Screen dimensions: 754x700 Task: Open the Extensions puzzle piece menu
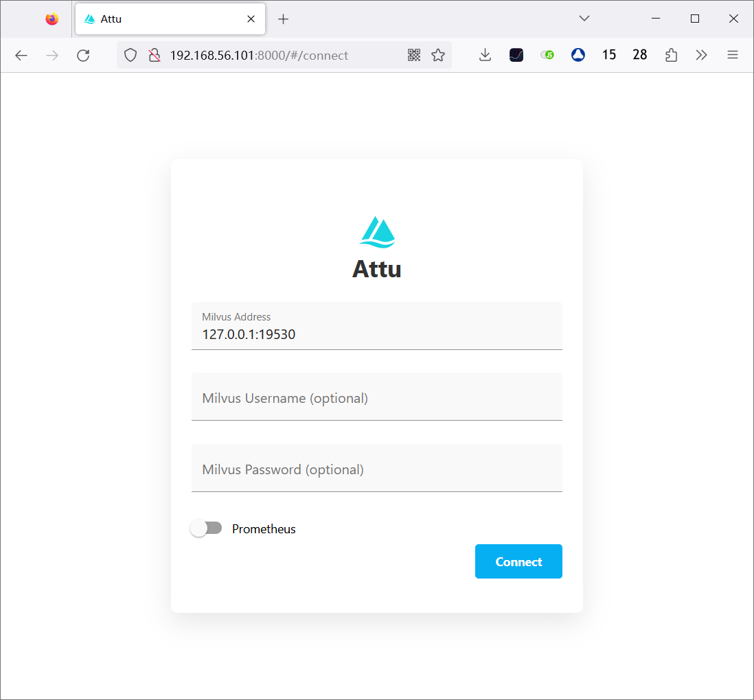[671, 56]
